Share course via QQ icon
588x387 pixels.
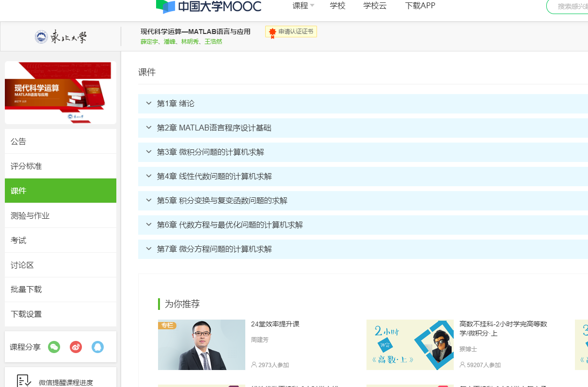point(97,347)
